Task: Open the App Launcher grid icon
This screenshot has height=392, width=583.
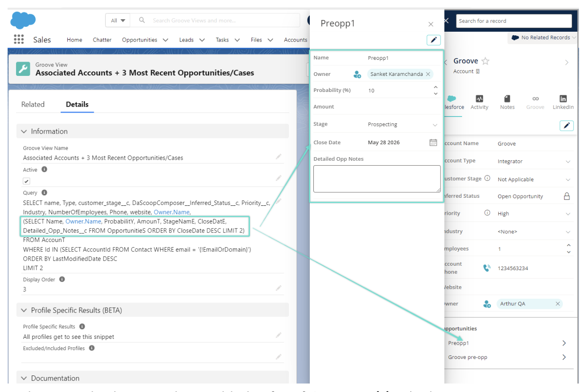Action: 19,39
